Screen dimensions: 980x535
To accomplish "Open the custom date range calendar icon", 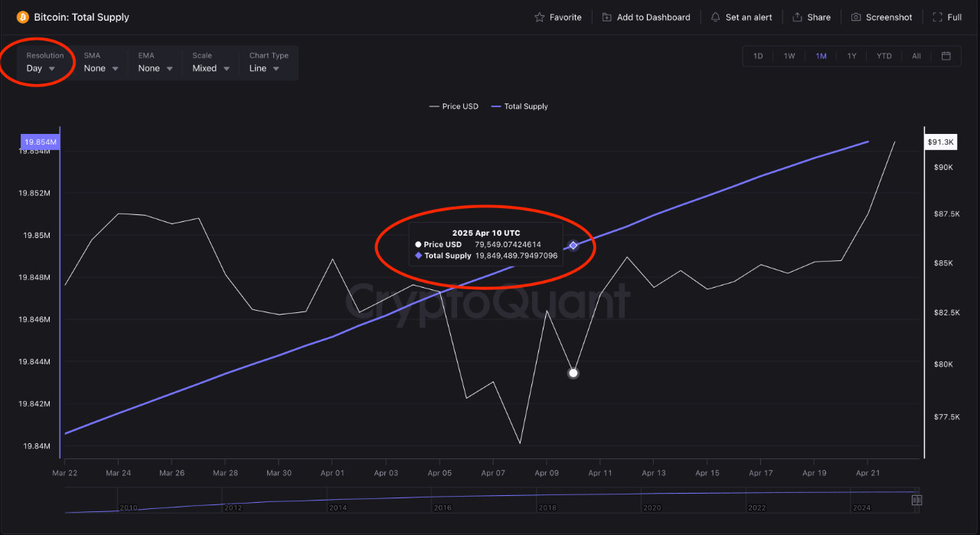I will [946, 55].
